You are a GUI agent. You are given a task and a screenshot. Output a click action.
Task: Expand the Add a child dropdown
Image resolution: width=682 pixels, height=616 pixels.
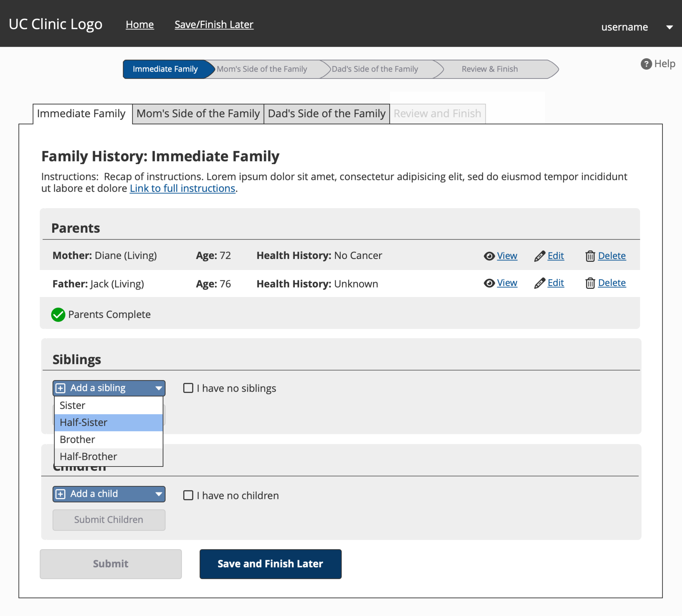(109, 494)
